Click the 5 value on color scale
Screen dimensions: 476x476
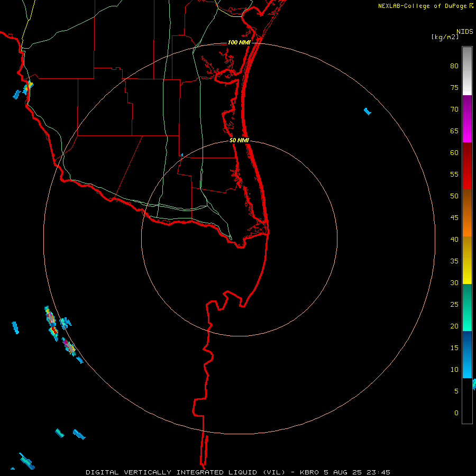click(456, 391)
